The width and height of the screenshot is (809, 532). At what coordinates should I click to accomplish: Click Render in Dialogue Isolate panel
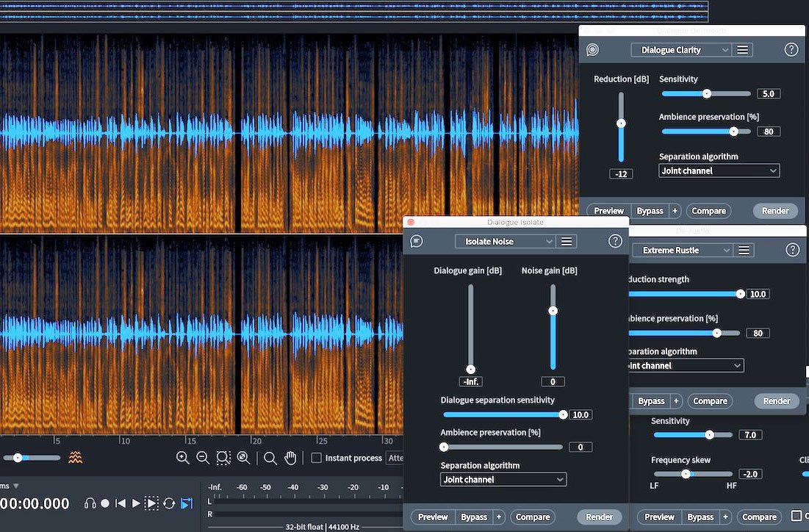599,517
